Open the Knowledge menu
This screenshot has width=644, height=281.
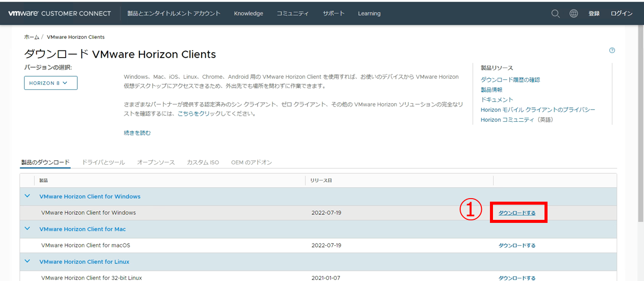click(x=249, y=14)
